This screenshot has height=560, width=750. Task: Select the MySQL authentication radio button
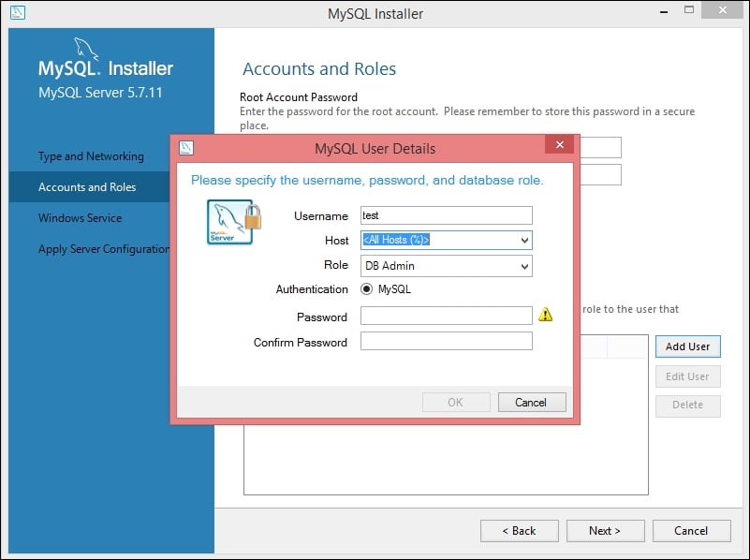[366, 288]
